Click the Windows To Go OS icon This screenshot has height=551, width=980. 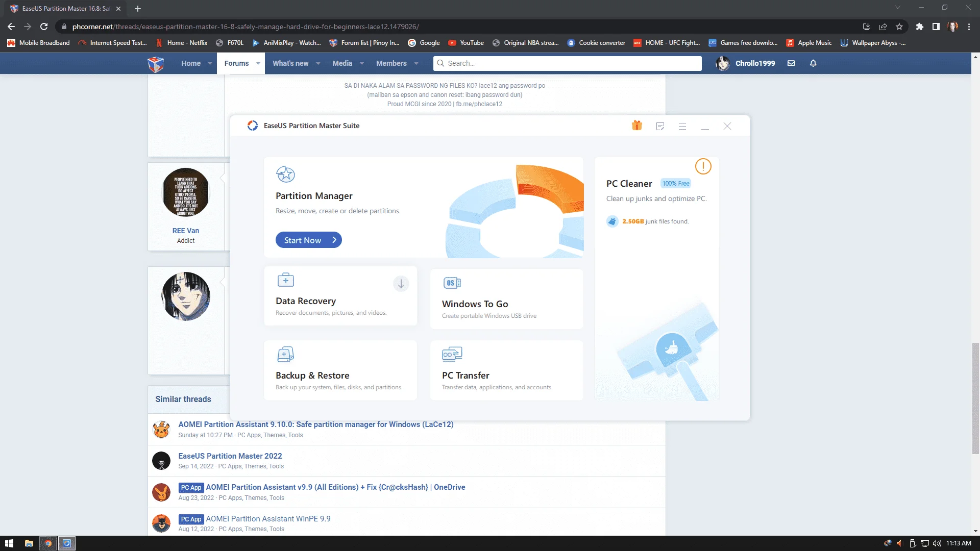(452, 283)
